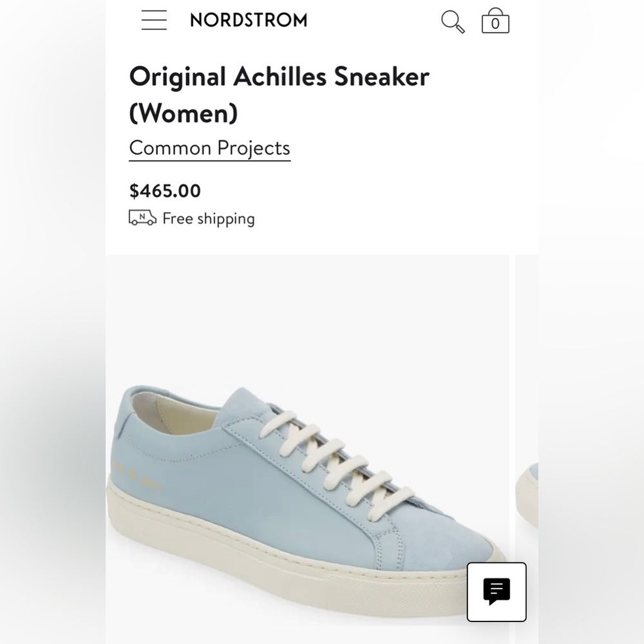Expand the menu using the three-line icon
Image resolution: width=644 pixels, height=644 pixels.
(x=153, y=20)
